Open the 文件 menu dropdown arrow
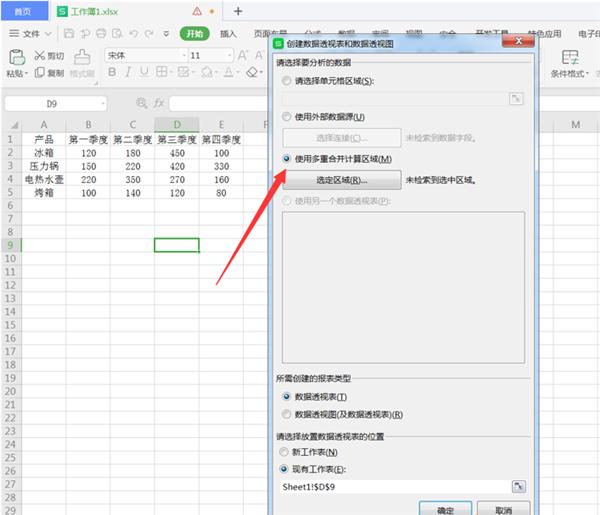This screenshot has height=515, width=600. tap(48, 34)
